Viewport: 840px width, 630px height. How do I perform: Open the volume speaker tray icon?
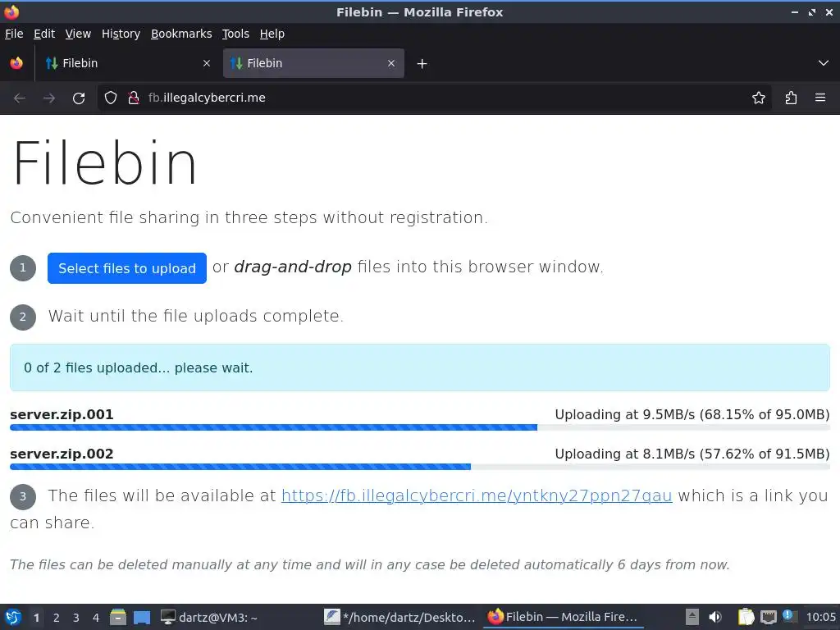click(715, 617)
